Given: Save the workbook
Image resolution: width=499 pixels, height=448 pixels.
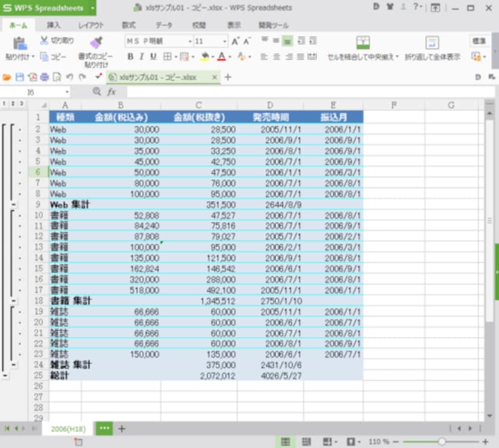Looking at the screenshot, I should (20, 77).
